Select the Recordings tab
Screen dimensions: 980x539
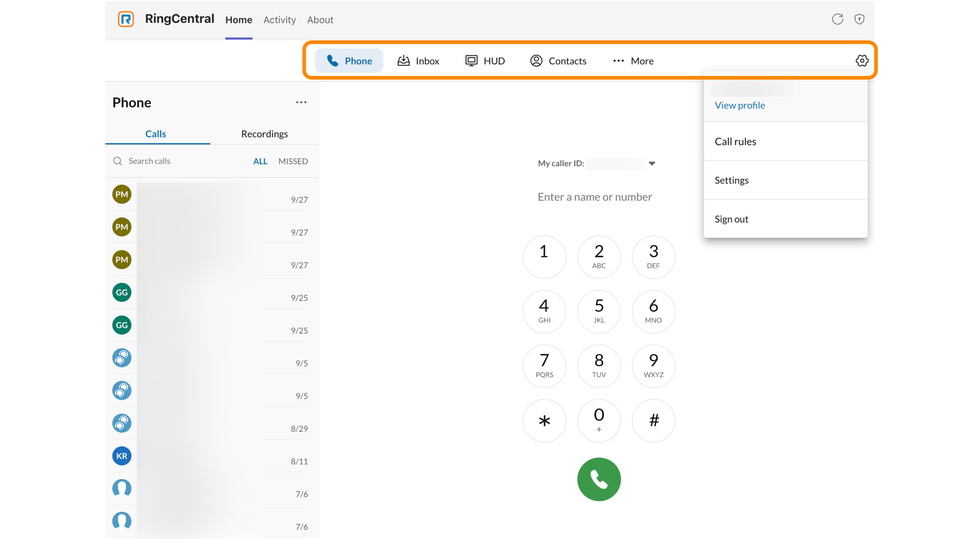[x=265, y=134]
